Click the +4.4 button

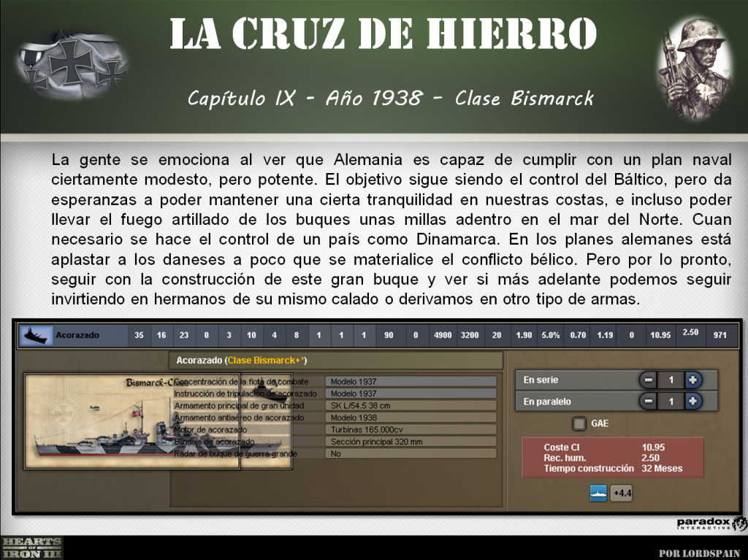point(622,494)
